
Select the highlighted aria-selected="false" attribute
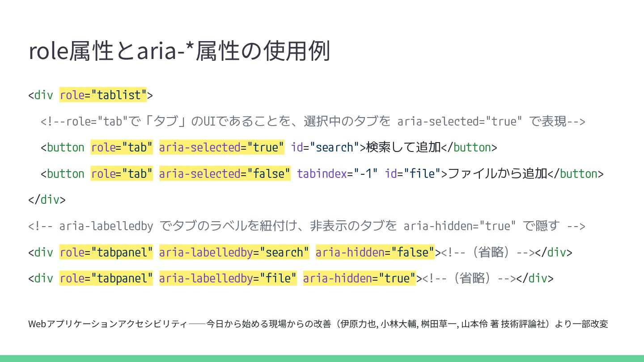225,173
